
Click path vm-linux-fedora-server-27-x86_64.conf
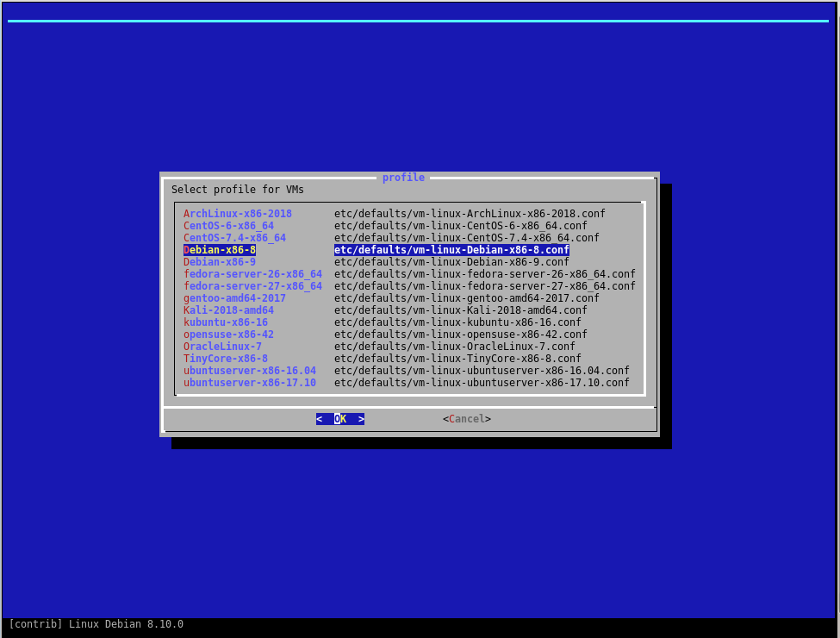pos(485,285)
